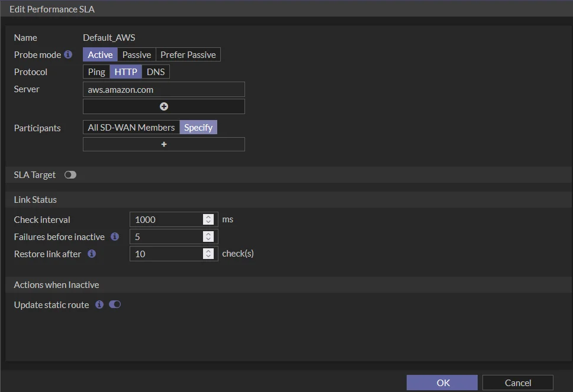This screenshot has height=392, width=573.
Task: Click the Edit Performance SLA title
Action: click(x=52, y=9)
